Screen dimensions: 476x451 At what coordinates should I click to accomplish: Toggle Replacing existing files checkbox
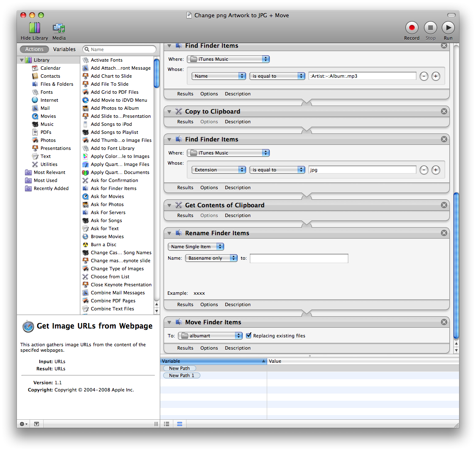249,335
